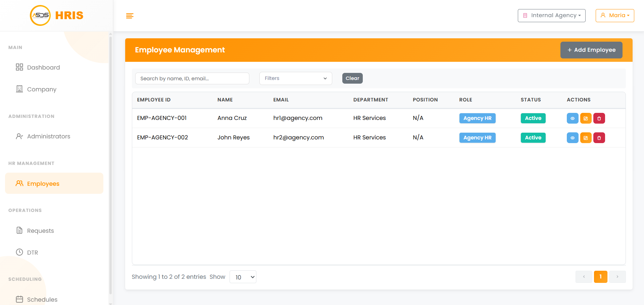Click the hamburger menu icon to collapse sidebar

coord(130,16)
